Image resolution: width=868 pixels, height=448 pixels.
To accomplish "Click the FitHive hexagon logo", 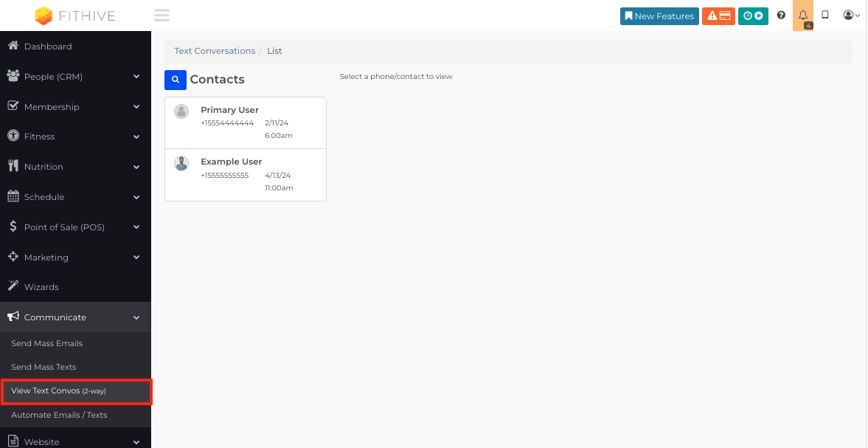I will 44,16.
